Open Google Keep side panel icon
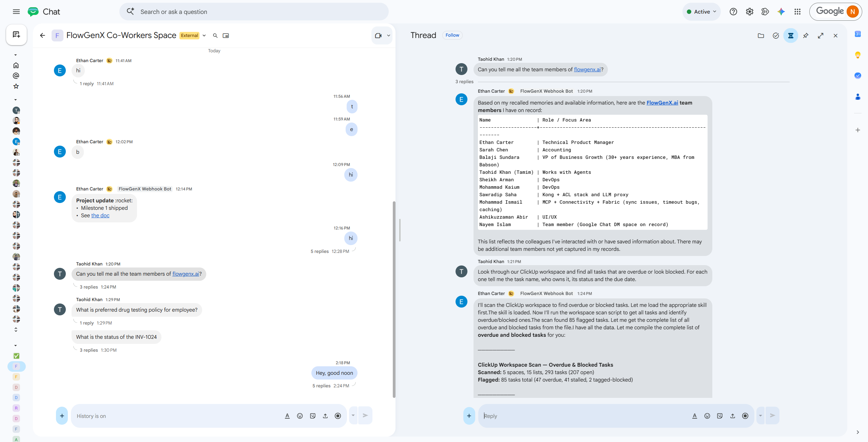The image size is (868, 442). [x=857, y=55]
